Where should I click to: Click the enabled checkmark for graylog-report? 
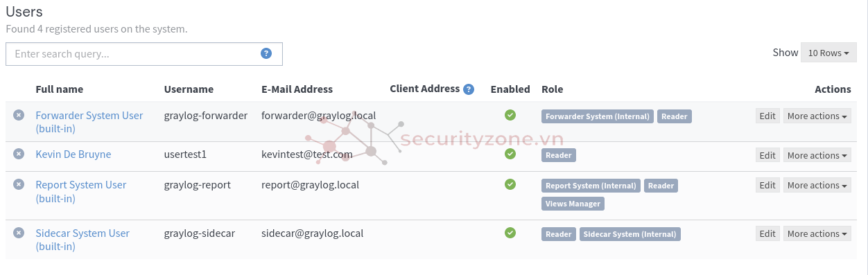[x=510, y=184]
